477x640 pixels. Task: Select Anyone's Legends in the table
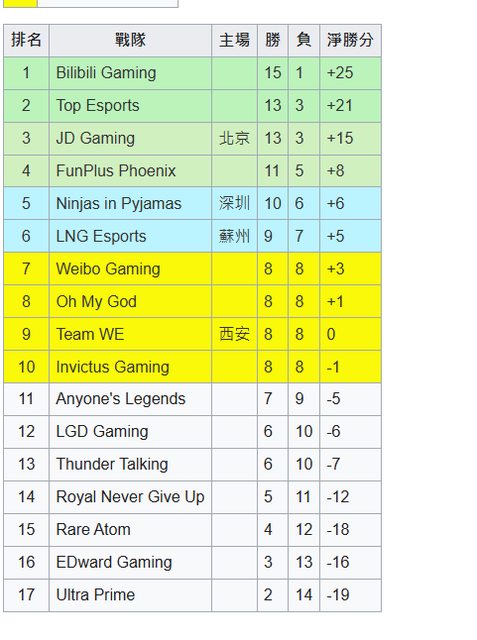click(121, 399)
